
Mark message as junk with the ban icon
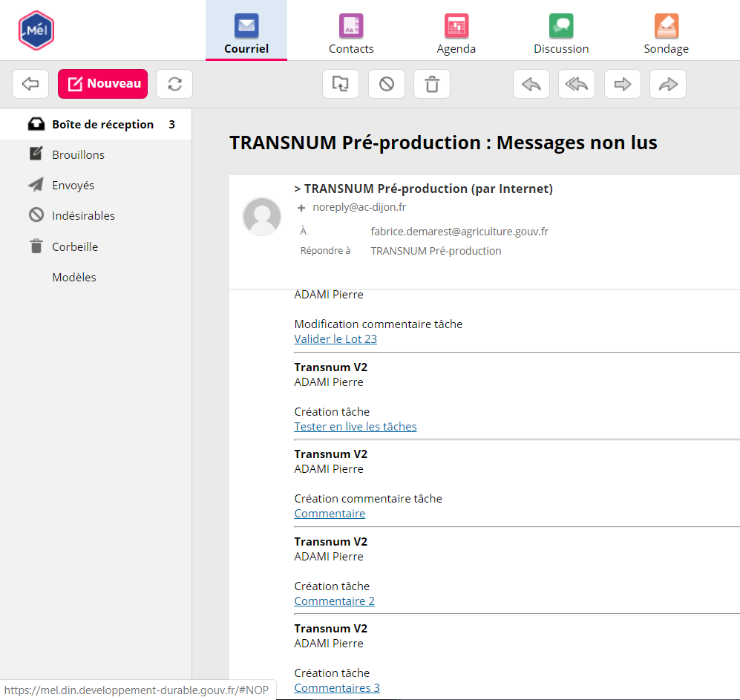click(387, 84)
